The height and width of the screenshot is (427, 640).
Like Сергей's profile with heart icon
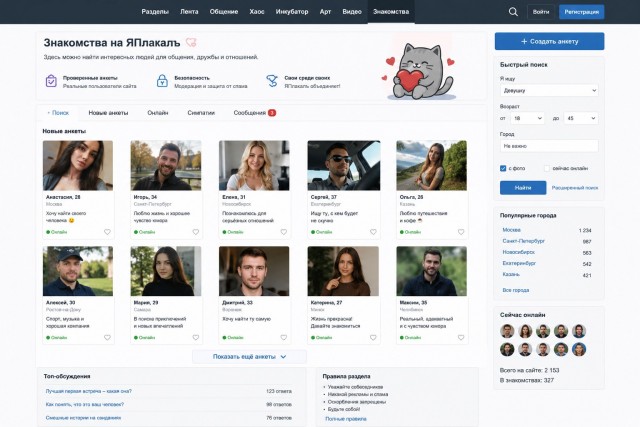(373, 232)
